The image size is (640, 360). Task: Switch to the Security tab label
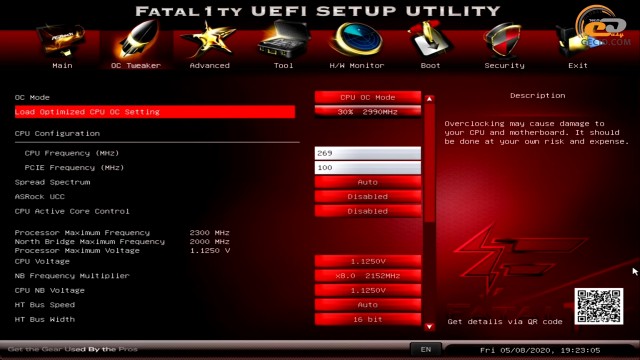coord(504,65)
